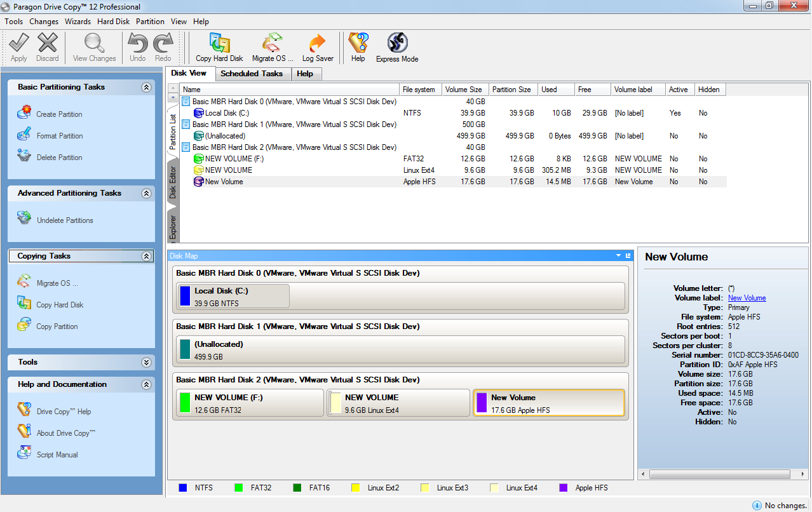
Task: Open the Wizards menu
Action: 78,22
